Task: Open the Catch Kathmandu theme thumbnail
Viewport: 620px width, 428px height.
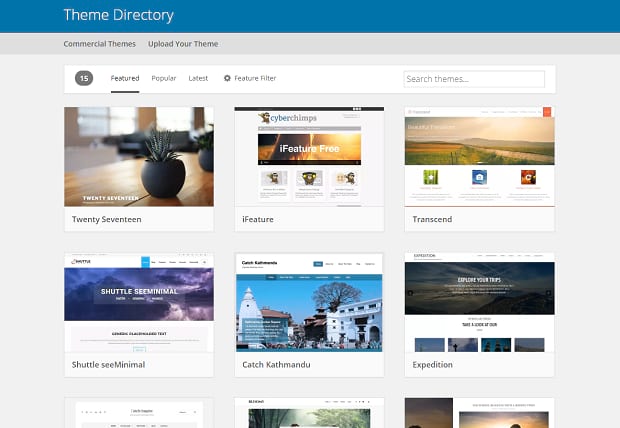Action: [309, 303]
